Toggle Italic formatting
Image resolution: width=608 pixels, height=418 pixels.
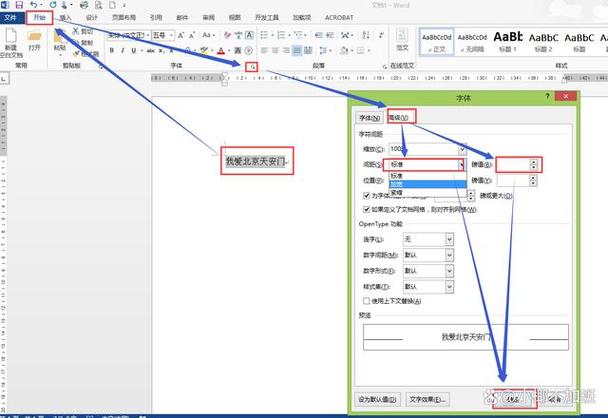(x=123, y=50)
